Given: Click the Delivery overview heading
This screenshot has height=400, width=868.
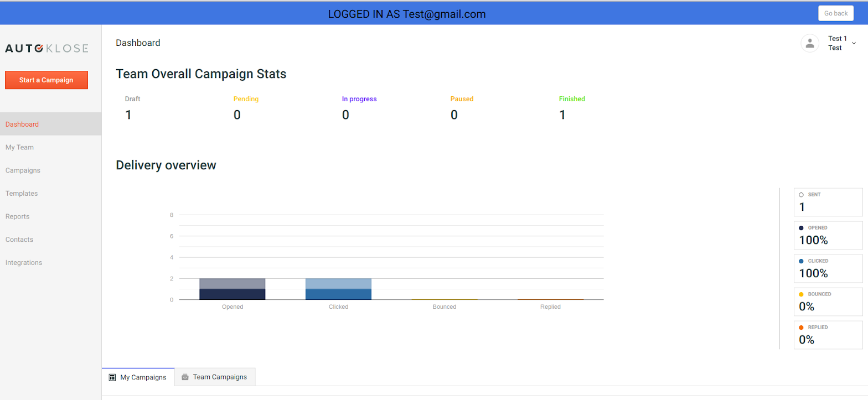Looking at the screenshot, I should click(x=166, y=165).
